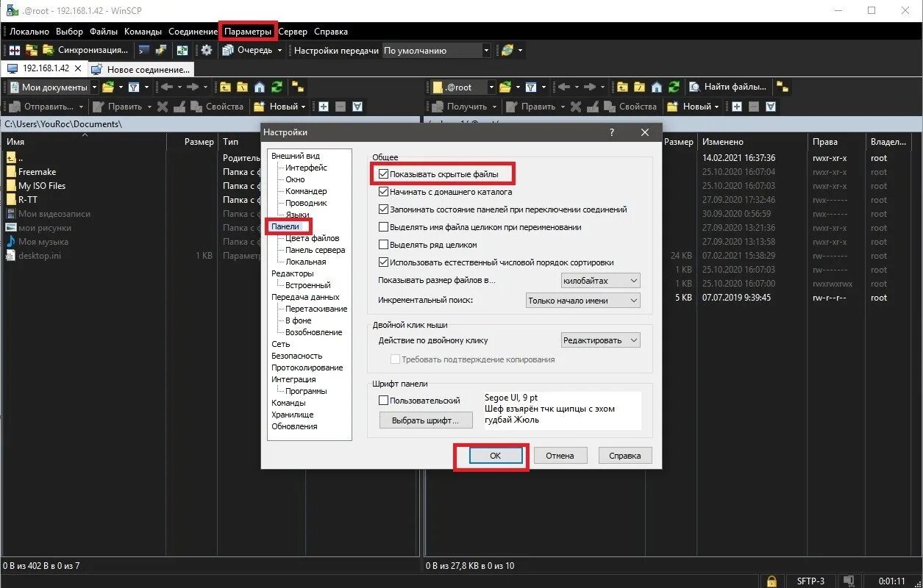Viewport: 923px width, 588px height.
Task: Open settings gear icon in main toolbar
Action: click(207, 51)
